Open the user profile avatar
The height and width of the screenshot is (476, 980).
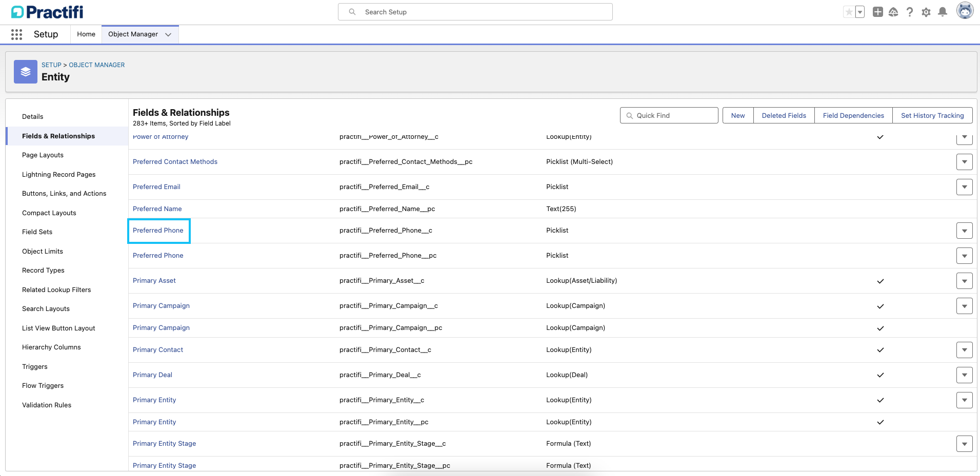coord(965,11)
